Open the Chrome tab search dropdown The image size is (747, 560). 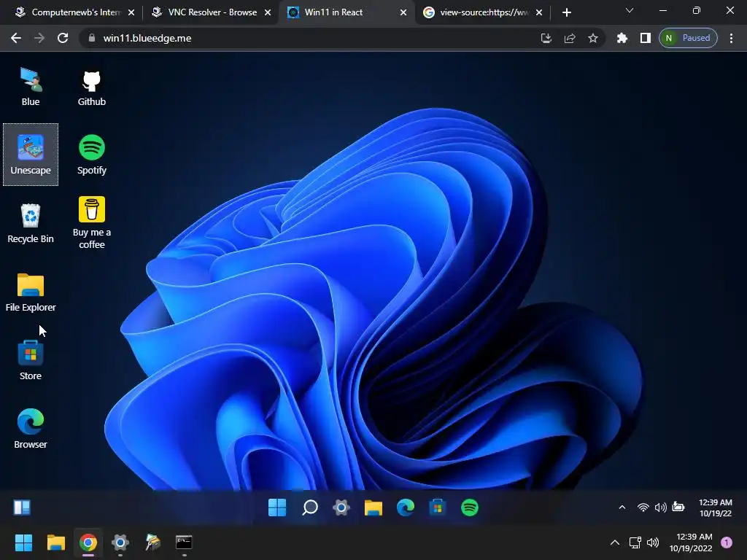[x=630, y=10]
